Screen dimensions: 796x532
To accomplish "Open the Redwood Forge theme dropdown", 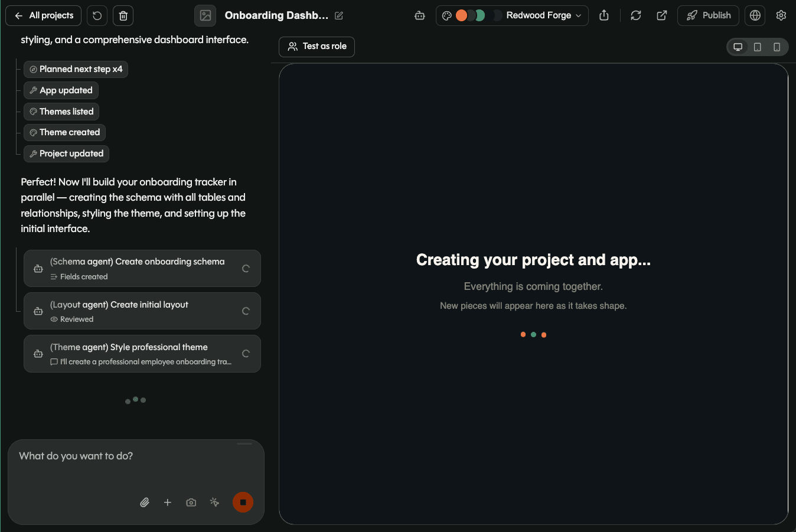I will pos(512,15).
